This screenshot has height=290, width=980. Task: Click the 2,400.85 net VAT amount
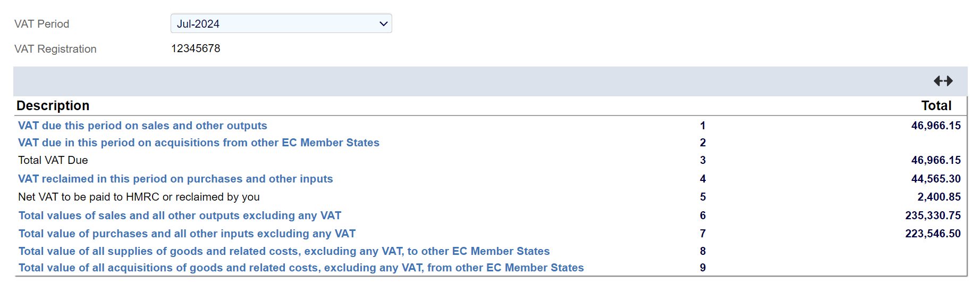click(x=939, y=197)
